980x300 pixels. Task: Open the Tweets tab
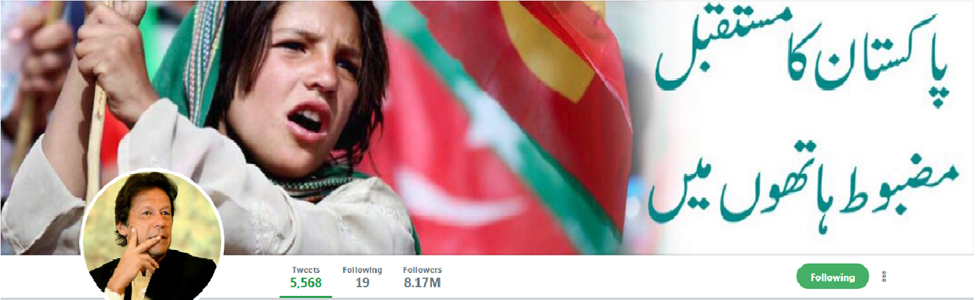(x=307, y=277)
